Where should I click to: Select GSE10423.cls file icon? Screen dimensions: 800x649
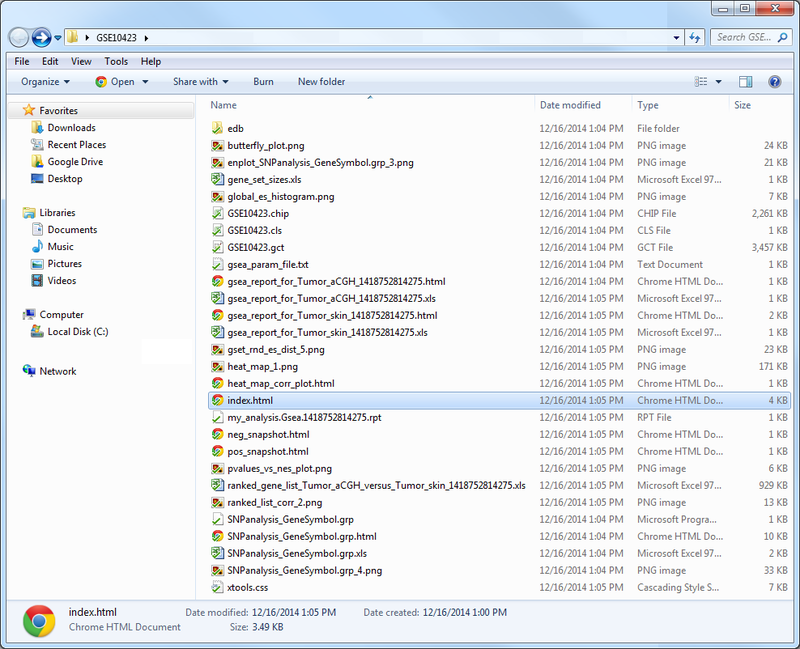[x=217, y=230]
